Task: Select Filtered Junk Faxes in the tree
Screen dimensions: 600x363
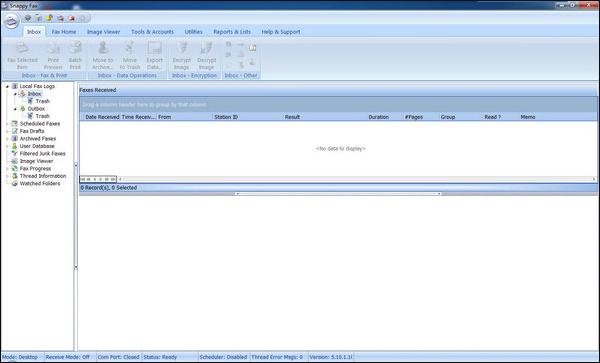Action: [42, 154]
